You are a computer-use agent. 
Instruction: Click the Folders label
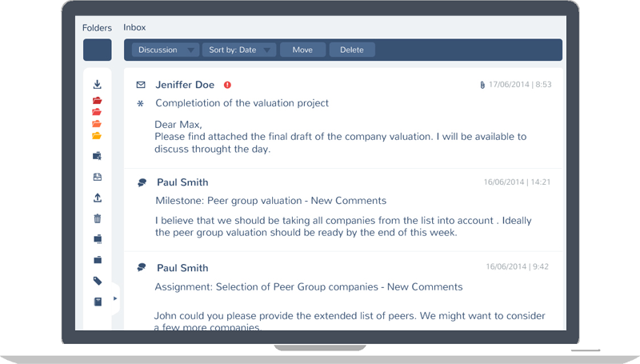(x=97, y=28)
